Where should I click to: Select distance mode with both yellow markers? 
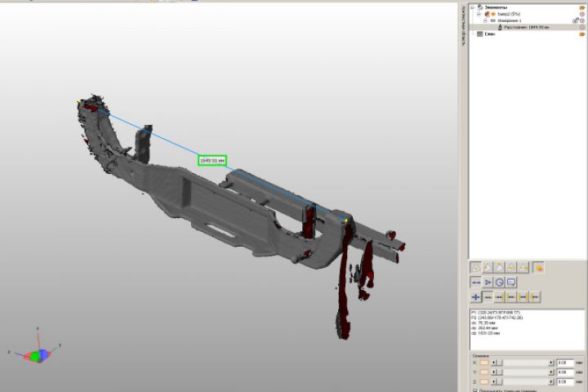click(523, 297)
